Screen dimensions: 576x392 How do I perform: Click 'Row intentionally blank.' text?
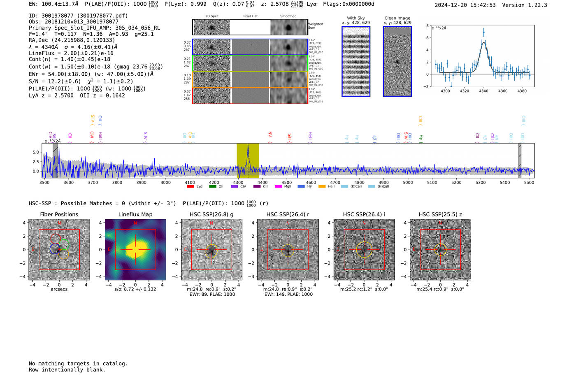pos(67,370)
